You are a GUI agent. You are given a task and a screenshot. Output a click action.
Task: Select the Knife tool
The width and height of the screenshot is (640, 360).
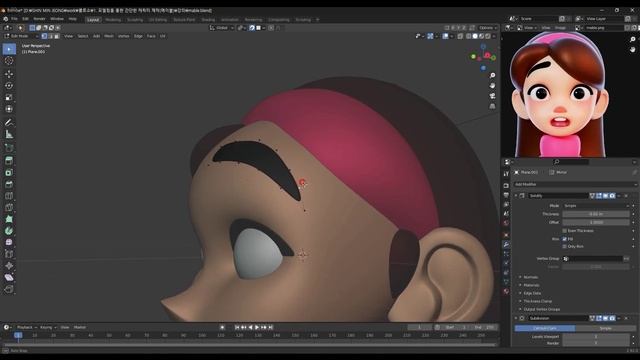9,207
